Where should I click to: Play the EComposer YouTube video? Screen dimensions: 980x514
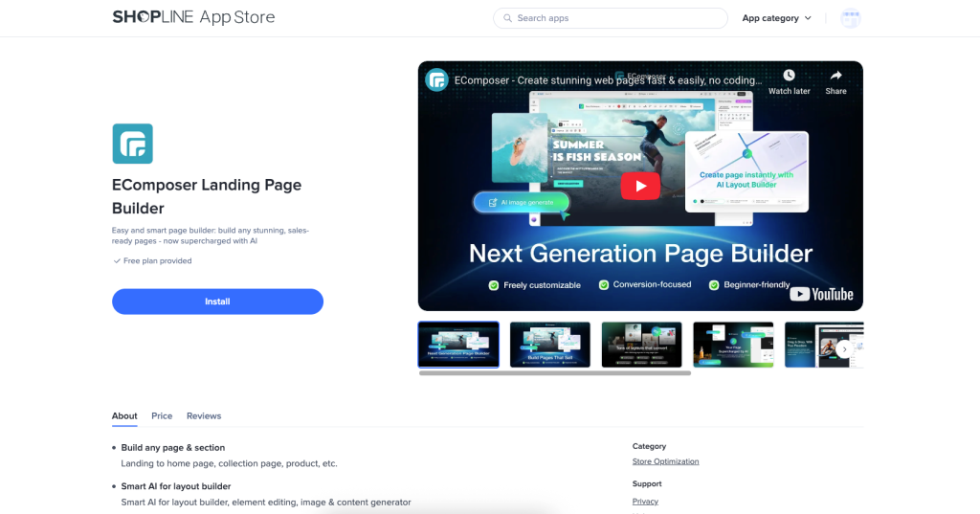(640, 186)
